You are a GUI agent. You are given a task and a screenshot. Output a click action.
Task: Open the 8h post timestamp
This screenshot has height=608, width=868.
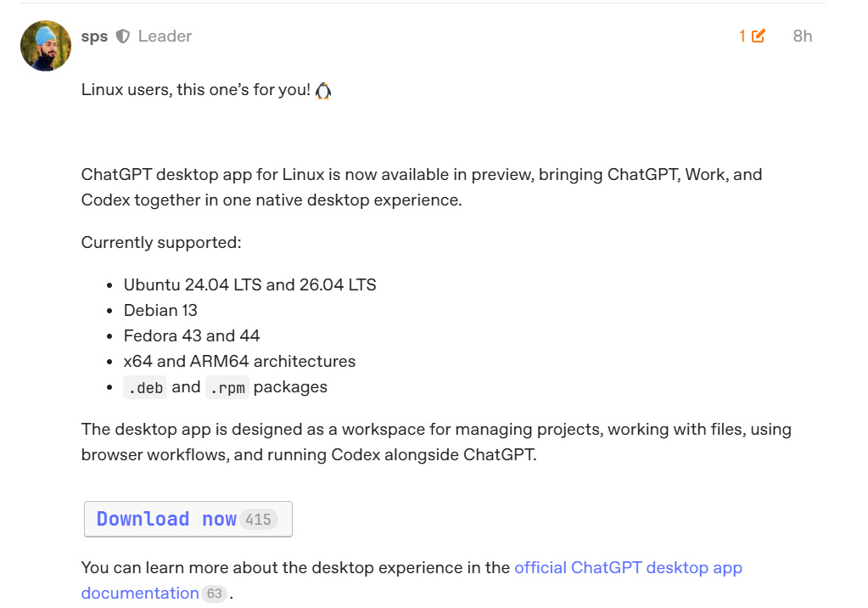(803, 36)
